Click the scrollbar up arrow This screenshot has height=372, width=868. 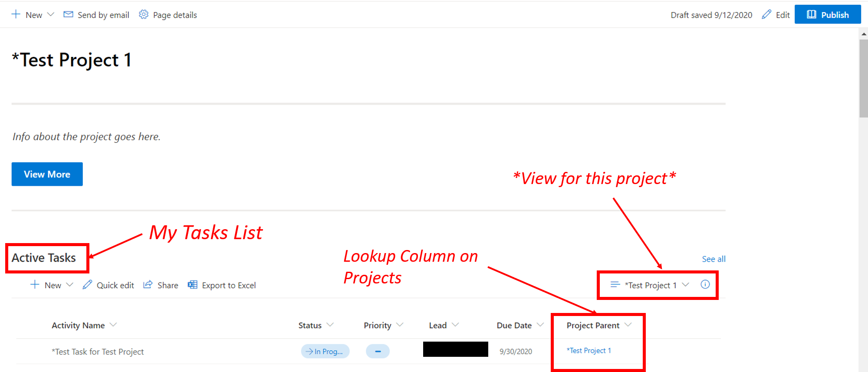click(863, 34)
